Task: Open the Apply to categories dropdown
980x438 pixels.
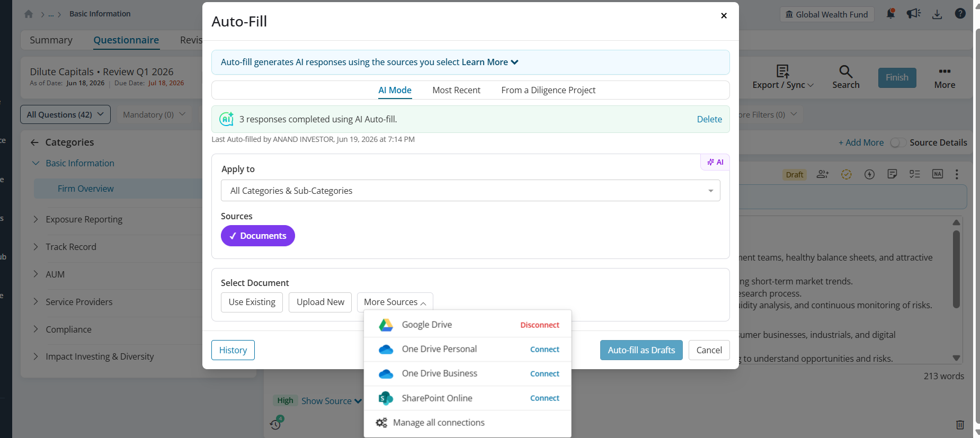Action: (x=470, y=191)
